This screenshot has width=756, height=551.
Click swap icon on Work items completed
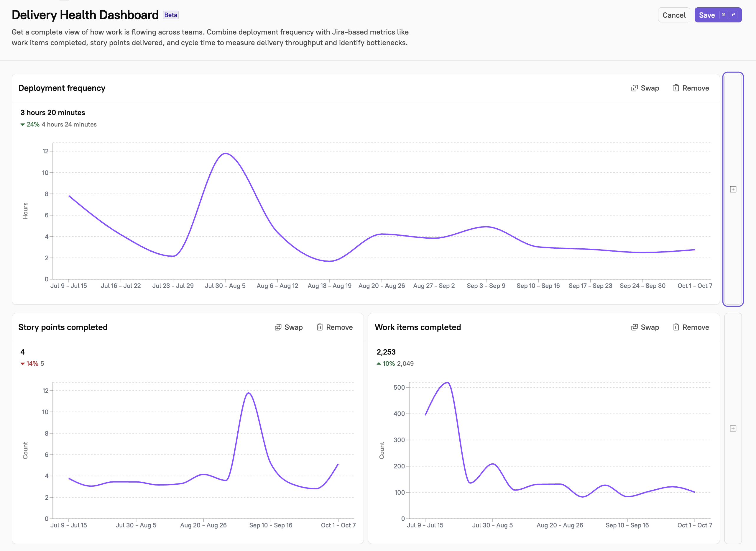[634, 327]
